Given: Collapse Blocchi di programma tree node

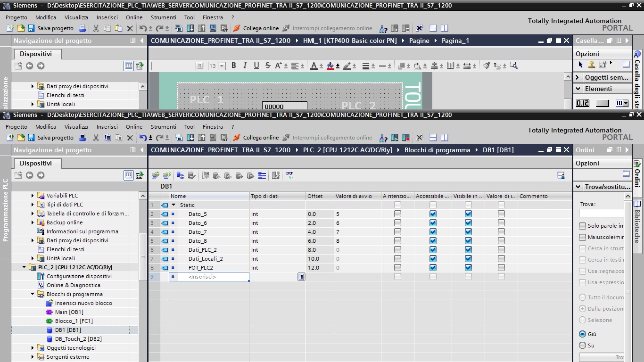Looking at the screenshot, I should pos(33,294).
